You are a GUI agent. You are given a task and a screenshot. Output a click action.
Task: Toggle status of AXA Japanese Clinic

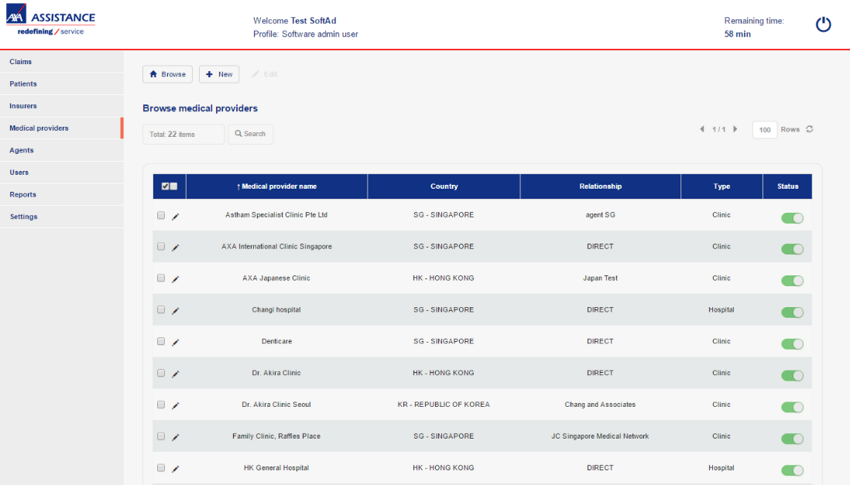[792, 281]
